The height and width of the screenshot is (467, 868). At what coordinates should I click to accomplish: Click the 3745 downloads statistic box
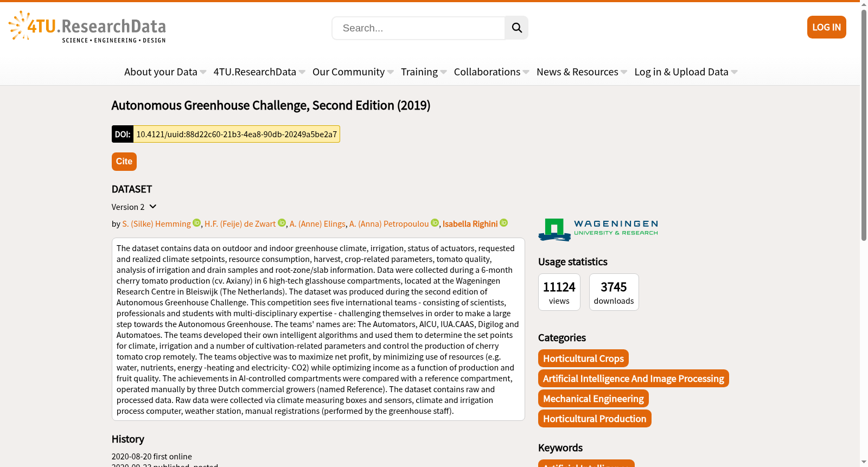614,292
